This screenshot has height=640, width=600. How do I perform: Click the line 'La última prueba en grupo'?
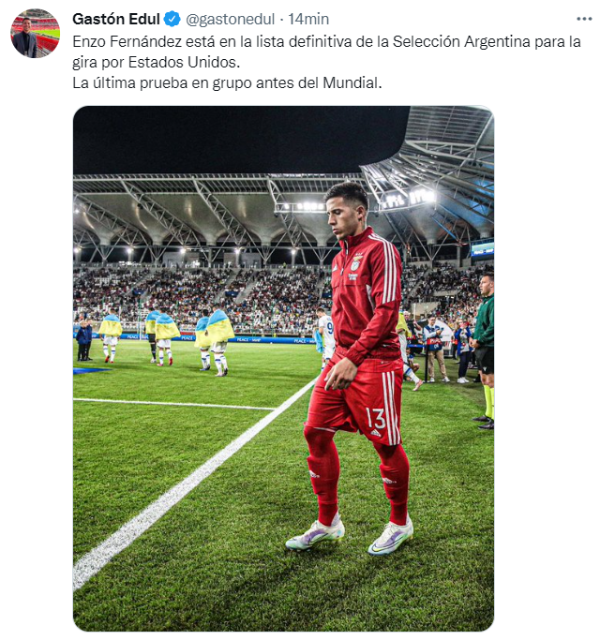227,83
